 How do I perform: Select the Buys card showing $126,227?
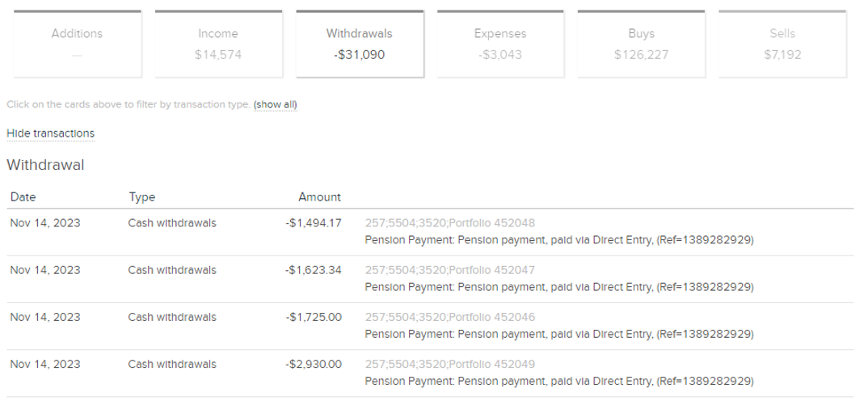point(641,44)
